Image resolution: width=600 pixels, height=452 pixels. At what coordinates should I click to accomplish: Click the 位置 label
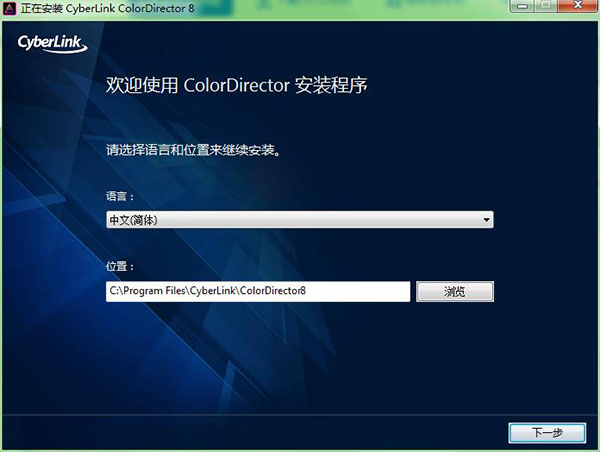pyautogui.click(x=120, y=266)
